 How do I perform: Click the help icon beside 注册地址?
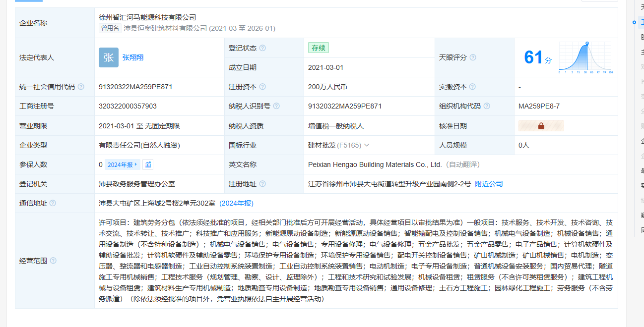click(262, 184)
